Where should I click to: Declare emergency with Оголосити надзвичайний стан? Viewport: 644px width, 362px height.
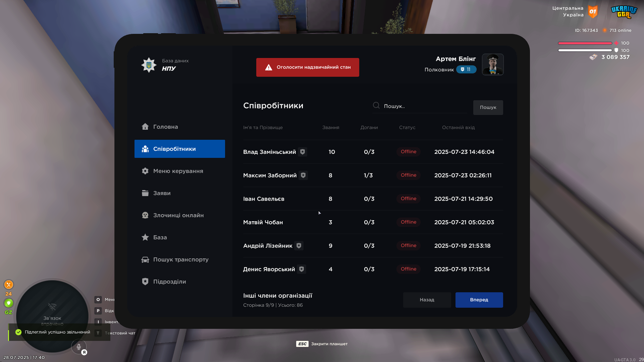(x=307, y=67)
